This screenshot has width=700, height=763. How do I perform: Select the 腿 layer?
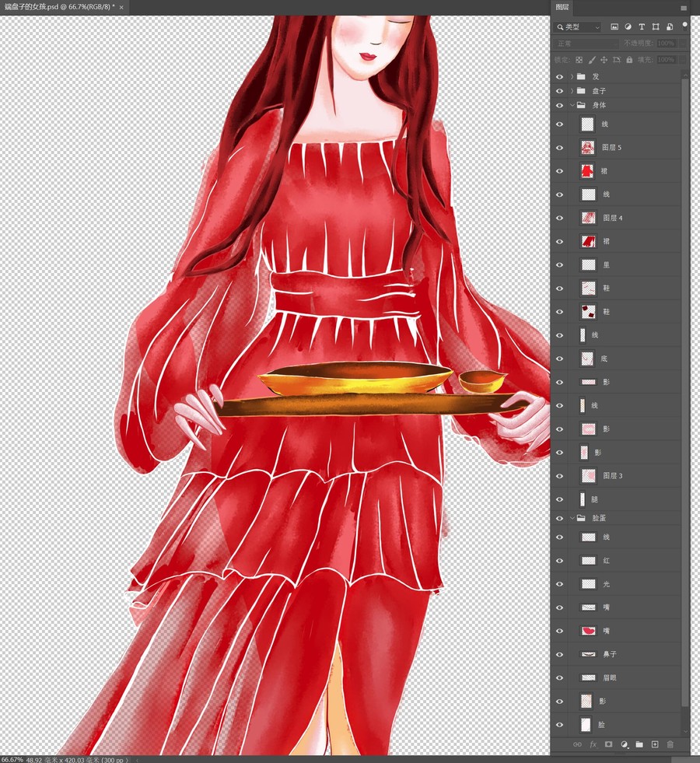pyautogui.click(x=616, y=499)
